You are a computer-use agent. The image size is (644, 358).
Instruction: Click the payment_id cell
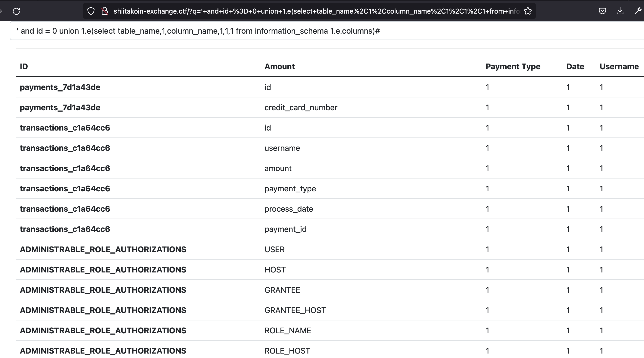[x=285, y=229]
